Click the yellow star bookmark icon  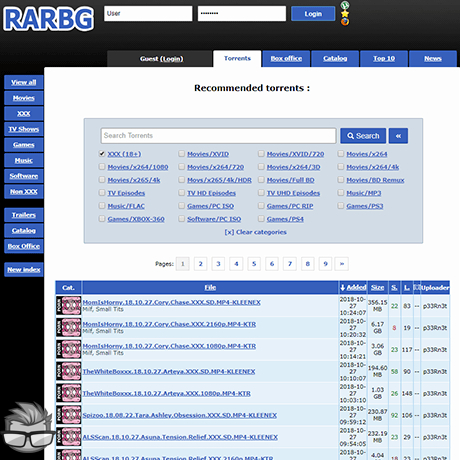point(345,14)
